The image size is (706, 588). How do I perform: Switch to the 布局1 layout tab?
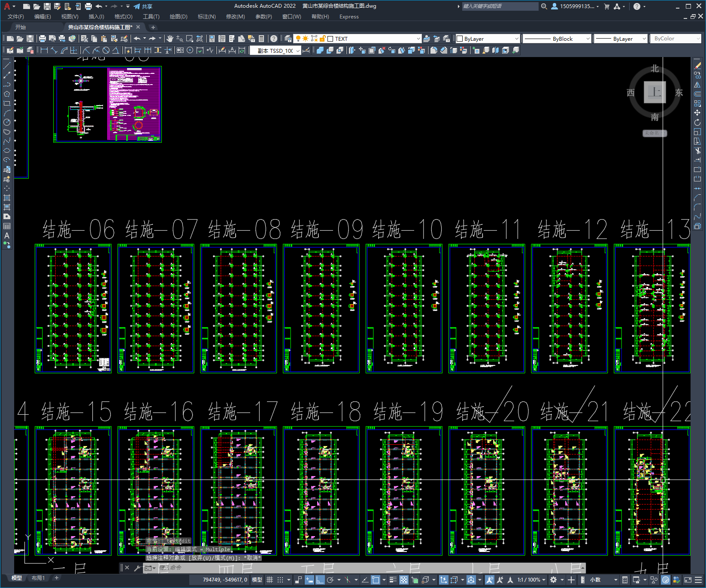tap(38, 578)
